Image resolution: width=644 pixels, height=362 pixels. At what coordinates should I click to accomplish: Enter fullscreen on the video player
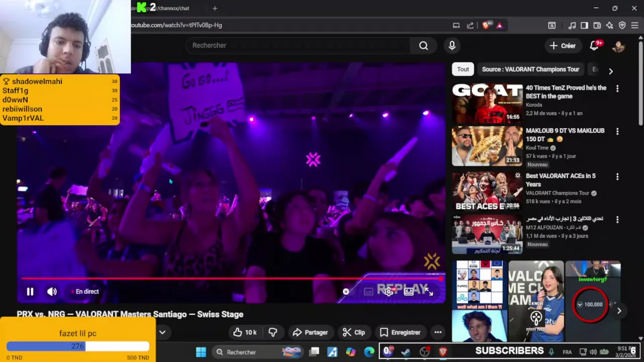[429, 292]
